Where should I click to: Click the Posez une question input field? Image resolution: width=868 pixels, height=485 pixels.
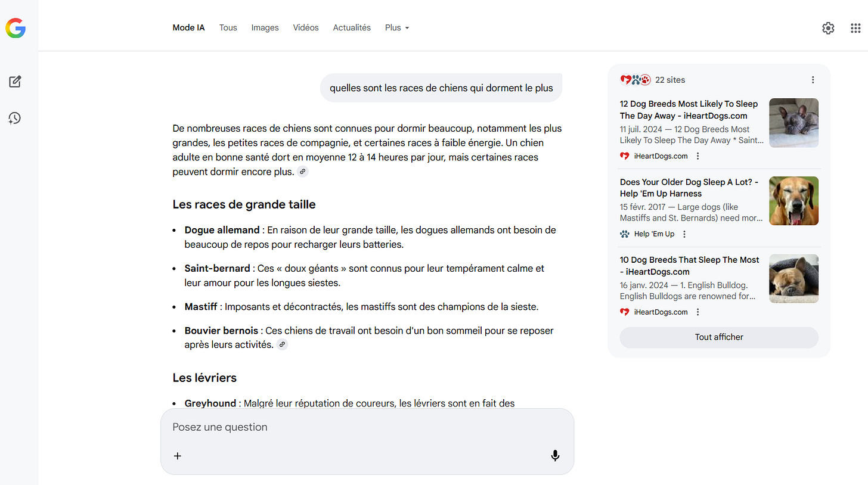pyautogui.click(x=367, y=427)
